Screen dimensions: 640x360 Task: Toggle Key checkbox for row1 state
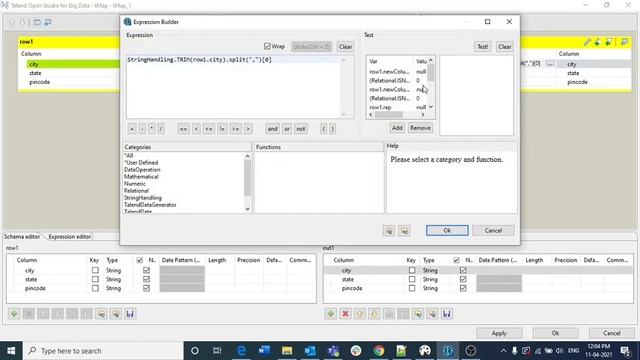click(x=95, y=279)
